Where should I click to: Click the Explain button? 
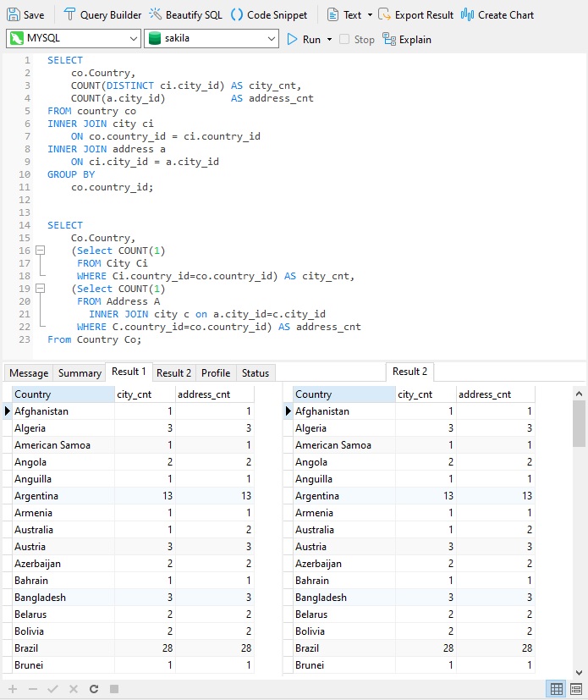pyautogui.click(x=407, y=39)
